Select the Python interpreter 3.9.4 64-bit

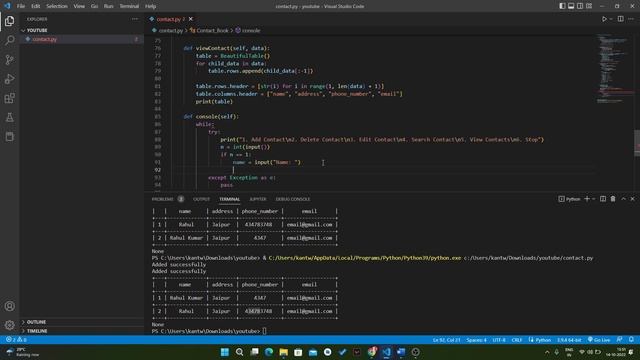tap(569, 340)
